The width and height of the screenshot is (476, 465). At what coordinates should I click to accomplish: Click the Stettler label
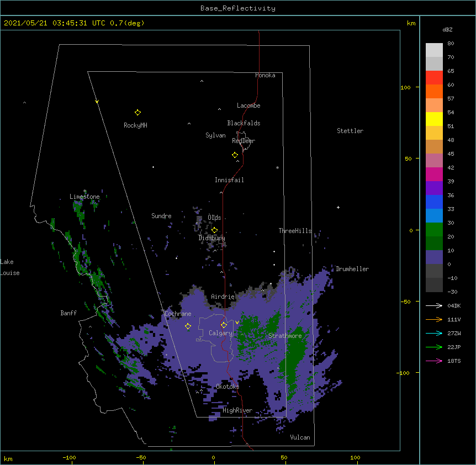(350, 131)
